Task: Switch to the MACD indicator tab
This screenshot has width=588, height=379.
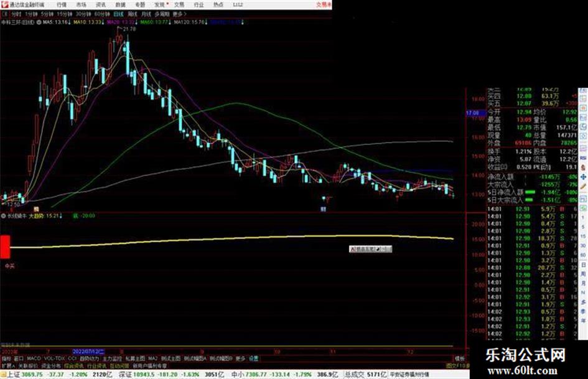Action: 34,358
